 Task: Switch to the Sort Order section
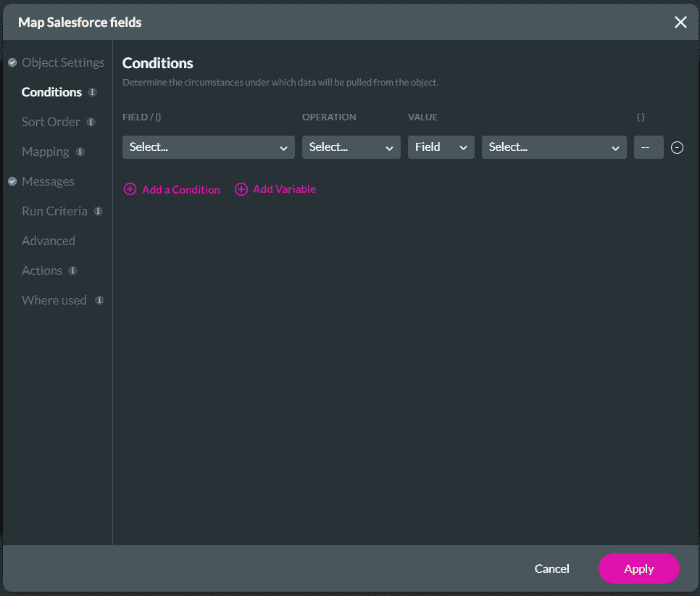pyautogui.click(x=51, y=122)
